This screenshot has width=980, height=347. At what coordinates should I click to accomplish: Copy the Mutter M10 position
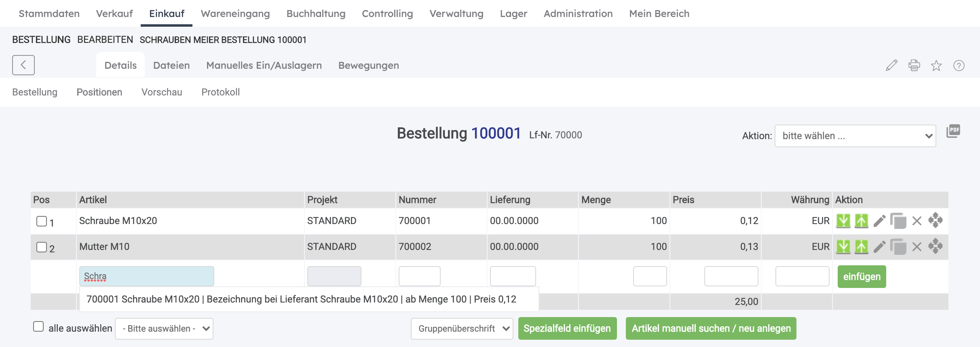(898, 247)
